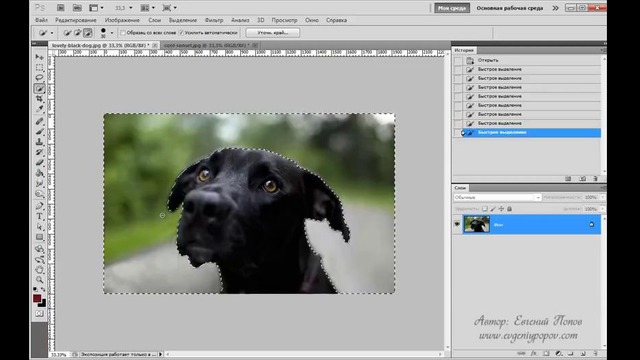Select the History Brush tool

point(39,152)
